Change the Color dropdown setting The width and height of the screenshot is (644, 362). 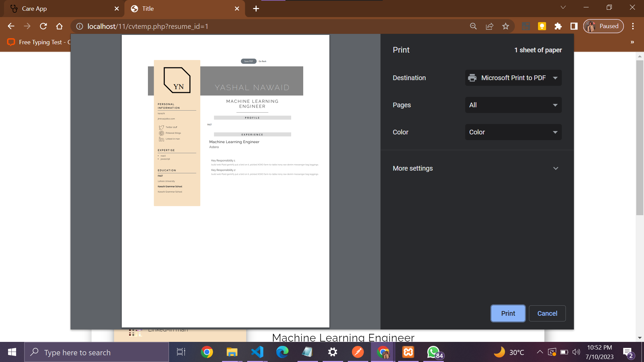tap(513, 132)
